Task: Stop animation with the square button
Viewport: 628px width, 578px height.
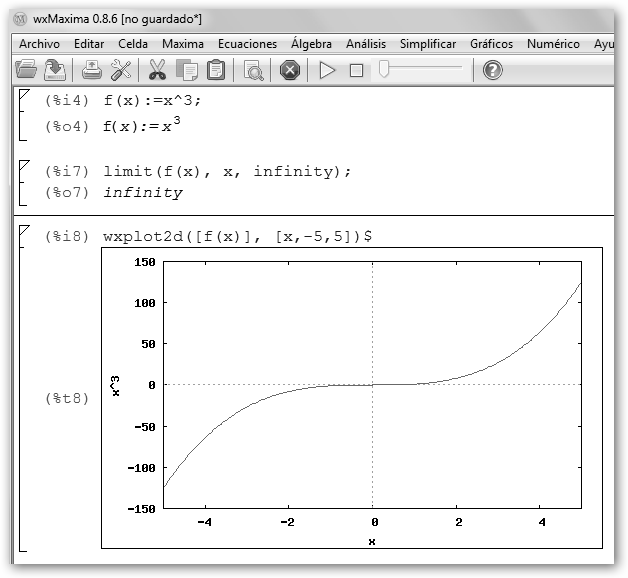Action: (x=356, y=70)
